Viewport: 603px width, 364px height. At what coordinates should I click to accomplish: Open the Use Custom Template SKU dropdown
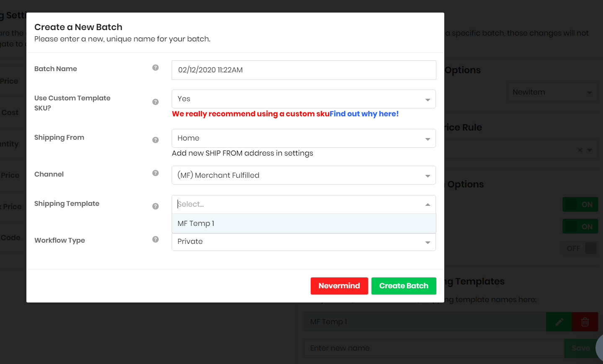tap(304, 99)
